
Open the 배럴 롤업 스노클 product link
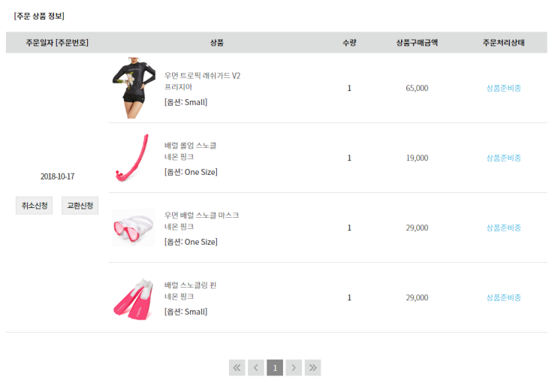pyautogui.click(x=190, y=146)
